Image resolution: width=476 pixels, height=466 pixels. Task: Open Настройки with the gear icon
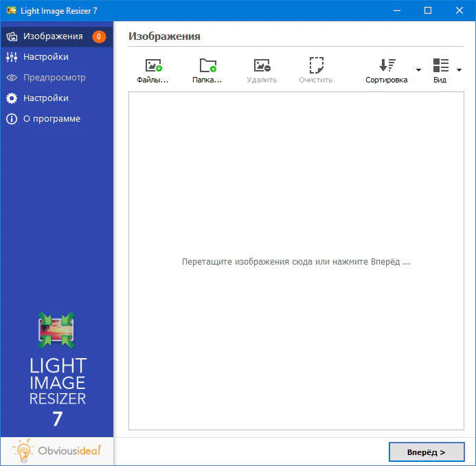[x=45, y=98]
